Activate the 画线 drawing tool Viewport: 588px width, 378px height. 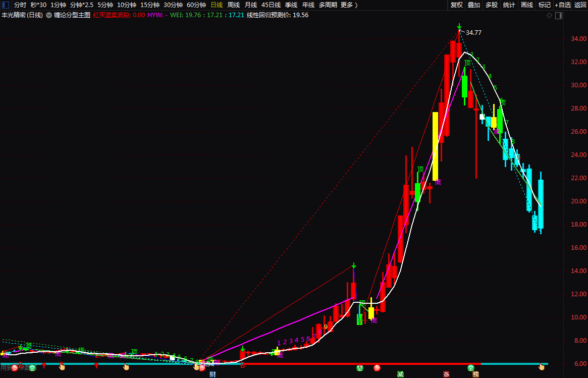pos(527,5)
